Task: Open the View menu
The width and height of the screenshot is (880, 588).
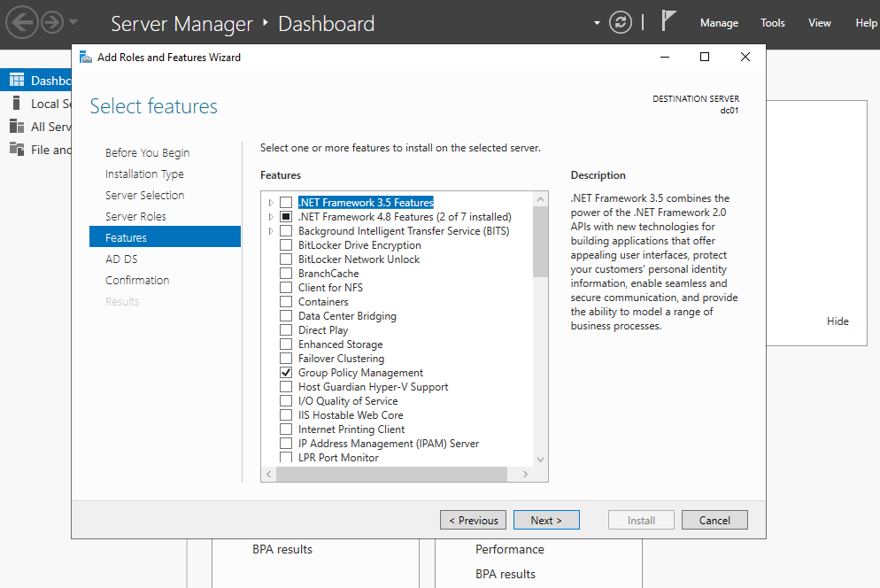Action: 820,23
